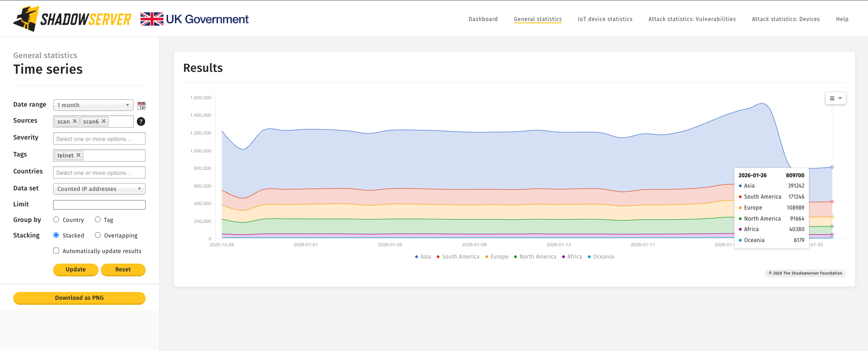
Task: Toggle Asia series in chart legend
Action: pyautogui.click(x=423, y=257)
